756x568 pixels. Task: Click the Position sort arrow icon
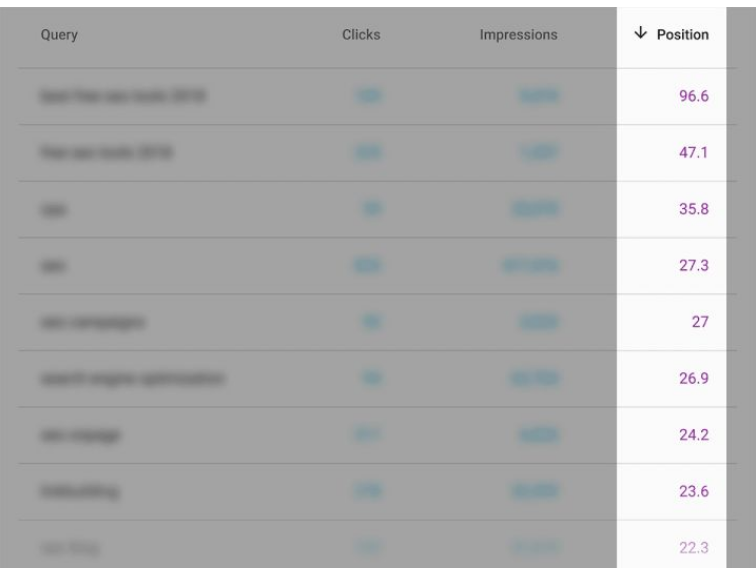coord(640,33)
